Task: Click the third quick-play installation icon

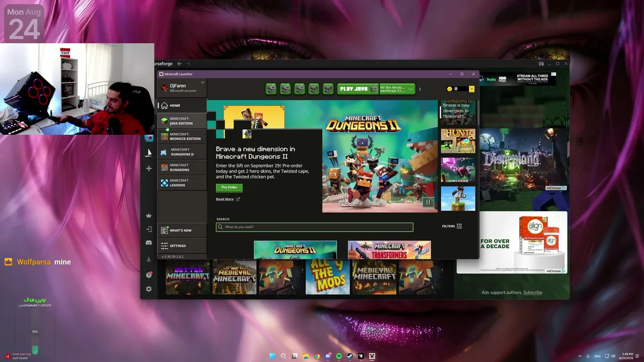Action: click(x=299, y=89)
